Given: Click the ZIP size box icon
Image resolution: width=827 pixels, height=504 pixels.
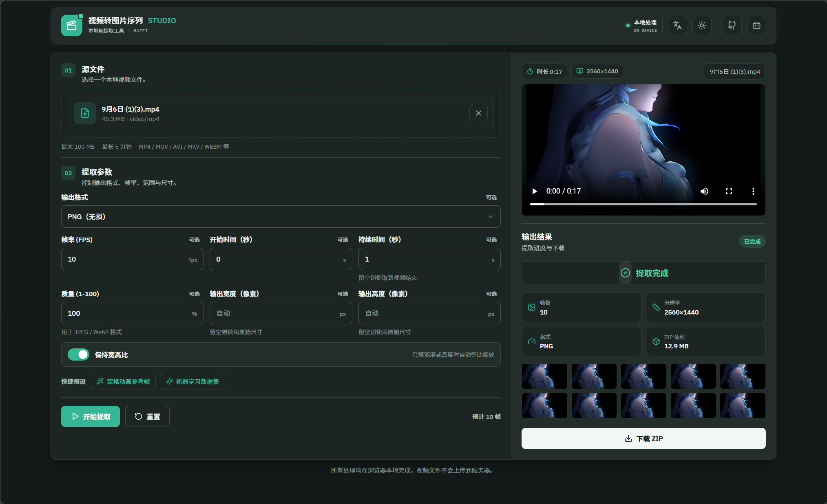Looking at the screenshot, I should pos(656,341).
